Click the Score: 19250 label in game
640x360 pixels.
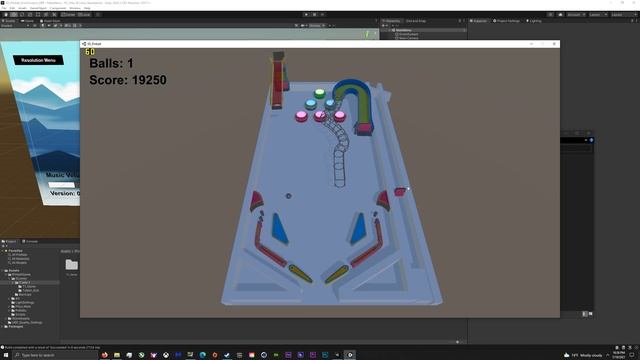[128, 80]
